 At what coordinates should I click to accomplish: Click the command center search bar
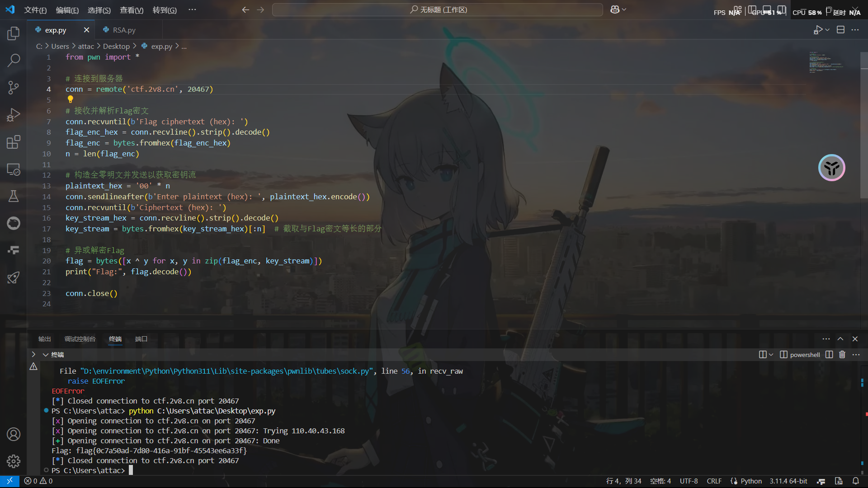coord(437,9)
